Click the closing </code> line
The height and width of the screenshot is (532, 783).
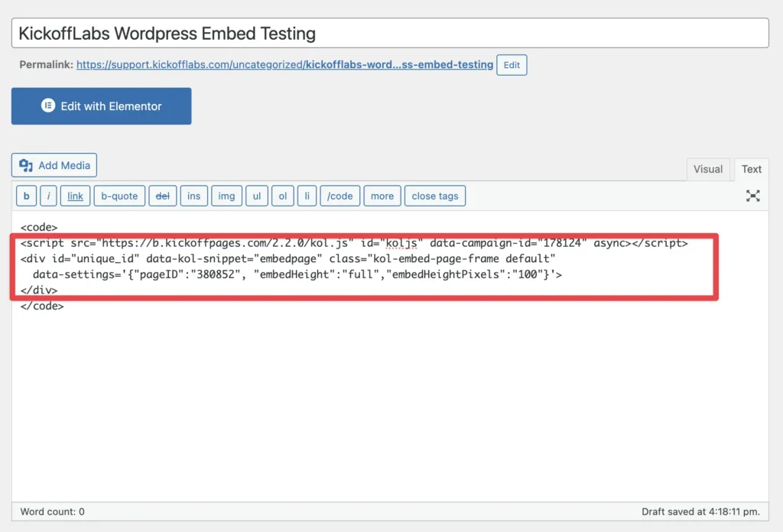42,306
